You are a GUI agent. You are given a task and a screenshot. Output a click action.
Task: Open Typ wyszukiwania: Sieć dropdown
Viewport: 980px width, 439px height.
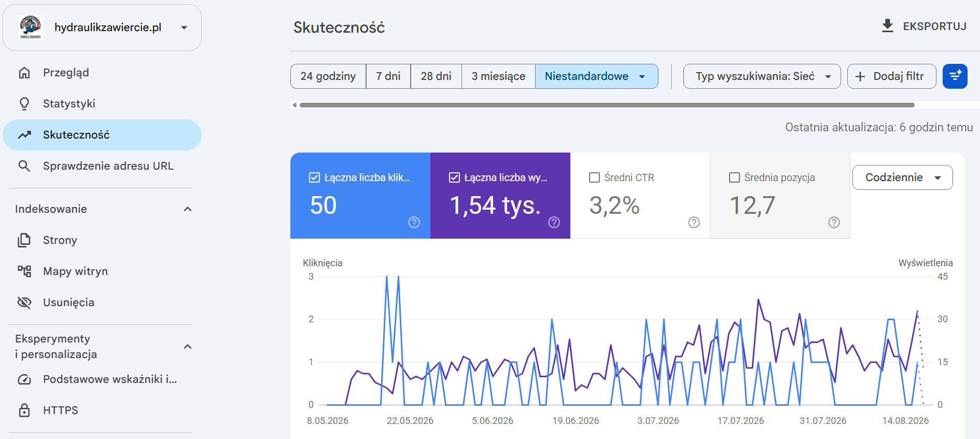(x=762, y=76)
